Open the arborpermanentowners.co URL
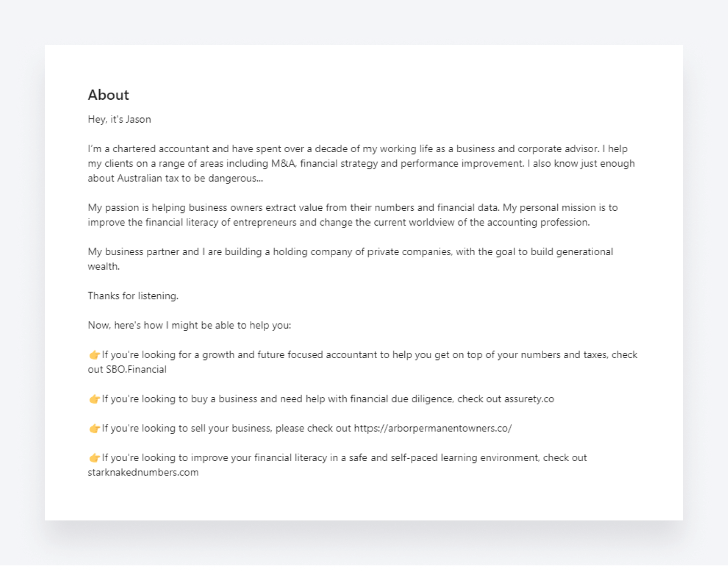Screen dimensions: 728x571 [432, 429]
